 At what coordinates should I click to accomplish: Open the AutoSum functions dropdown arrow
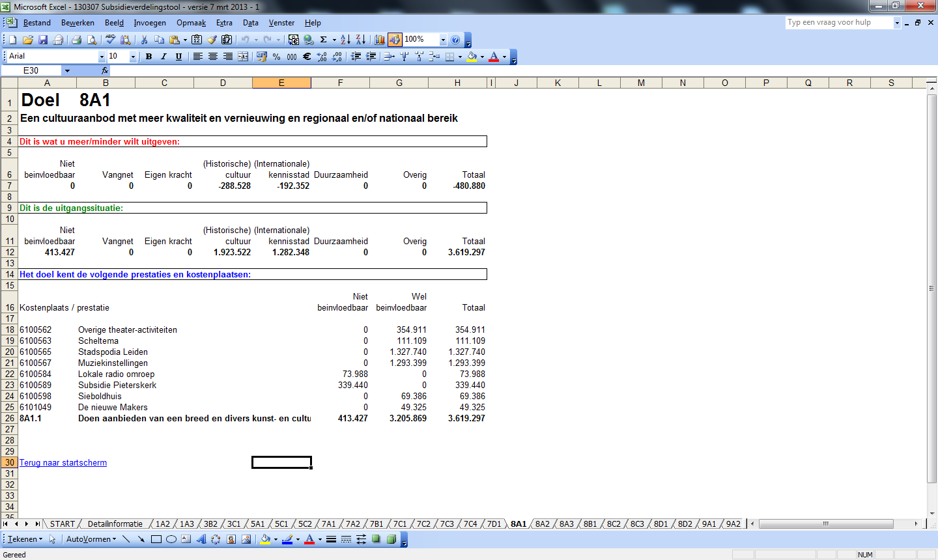click(x=334, y=40)
